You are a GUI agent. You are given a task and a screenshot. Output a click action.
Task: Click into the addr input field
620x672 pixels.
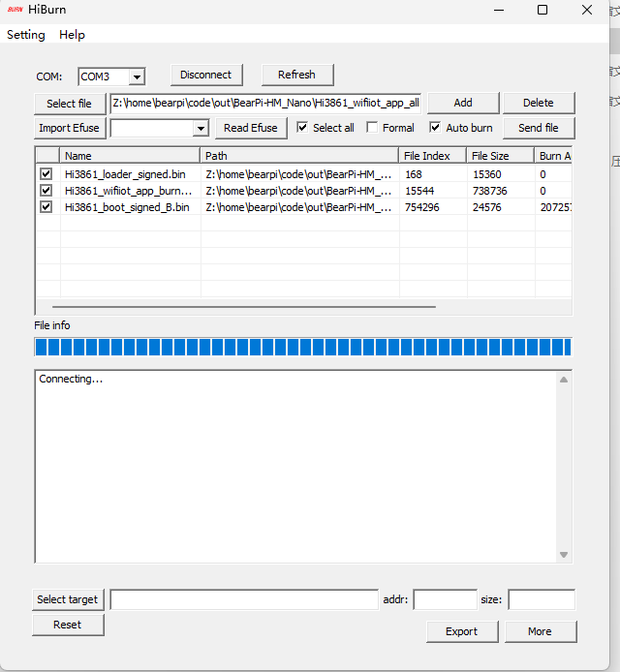tap(445, 599)
